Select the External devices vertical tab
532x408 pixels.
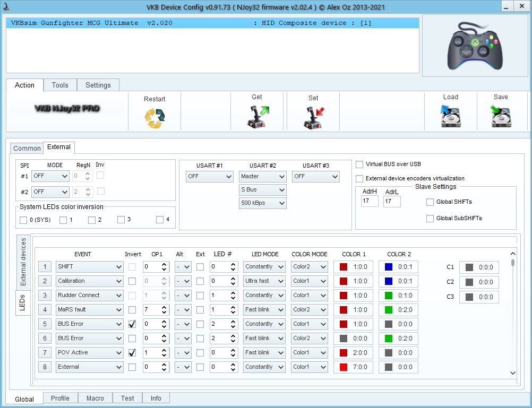pyautogui.click(x=23, y=262)
